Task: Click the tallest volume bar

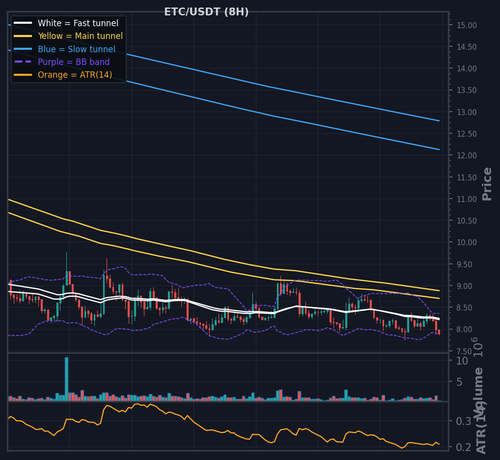Action: tap(66, 379)
